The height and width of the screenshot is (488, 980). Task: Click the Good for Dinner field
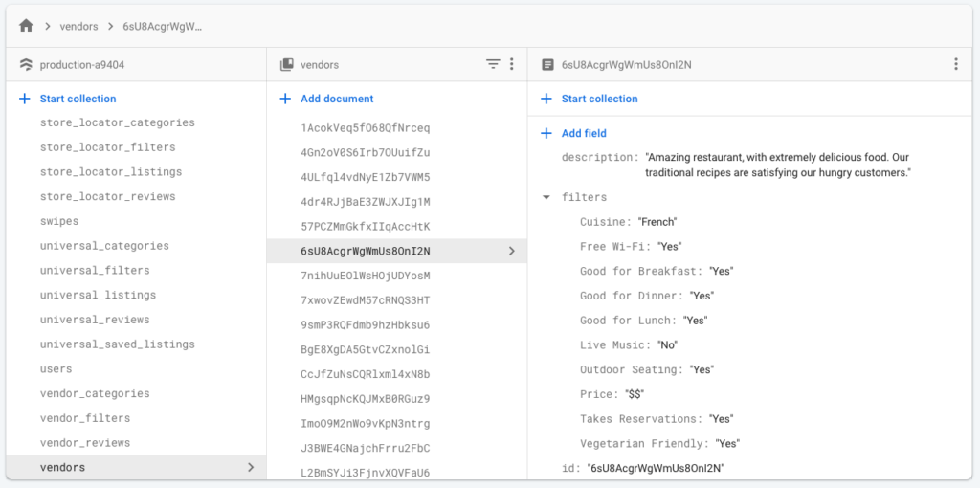(647, 296)
